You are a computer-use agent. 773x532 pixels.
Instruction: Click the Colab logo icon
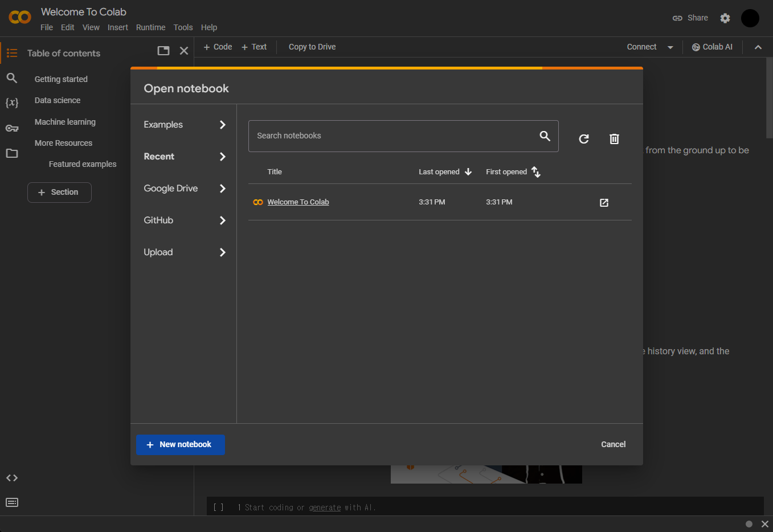click(20, 18)
